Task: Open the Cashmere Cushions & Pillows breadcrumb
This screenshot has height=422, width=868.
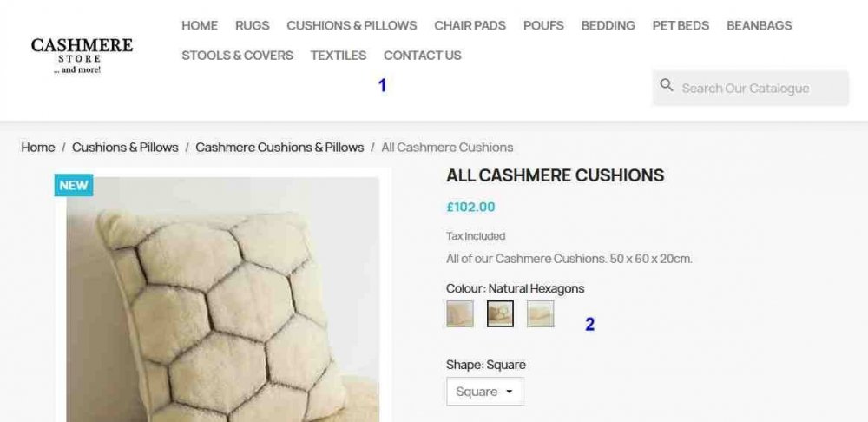Action: click(279, 148)
